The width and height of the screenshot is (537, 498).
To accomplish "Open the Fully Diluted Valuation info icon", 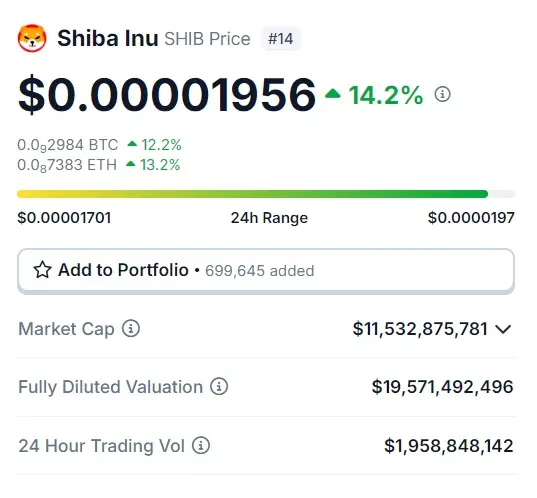I will click(219, 386).
